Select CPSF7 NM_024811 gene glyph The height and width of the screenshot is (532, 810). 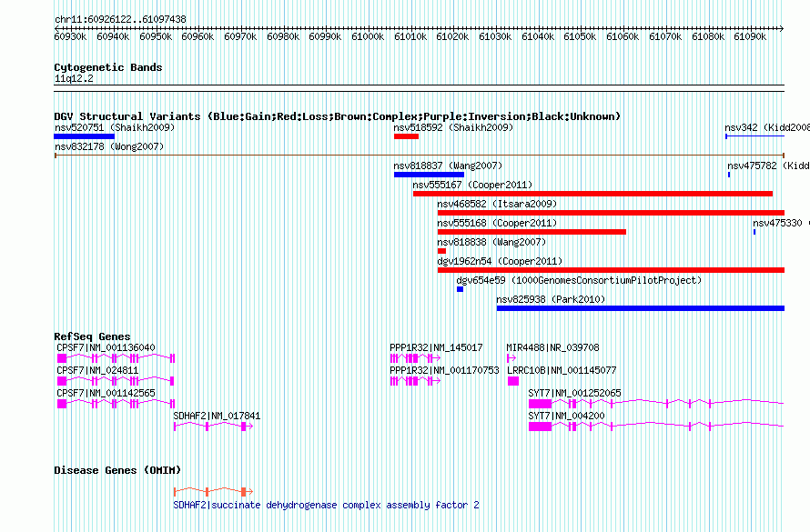116,381
